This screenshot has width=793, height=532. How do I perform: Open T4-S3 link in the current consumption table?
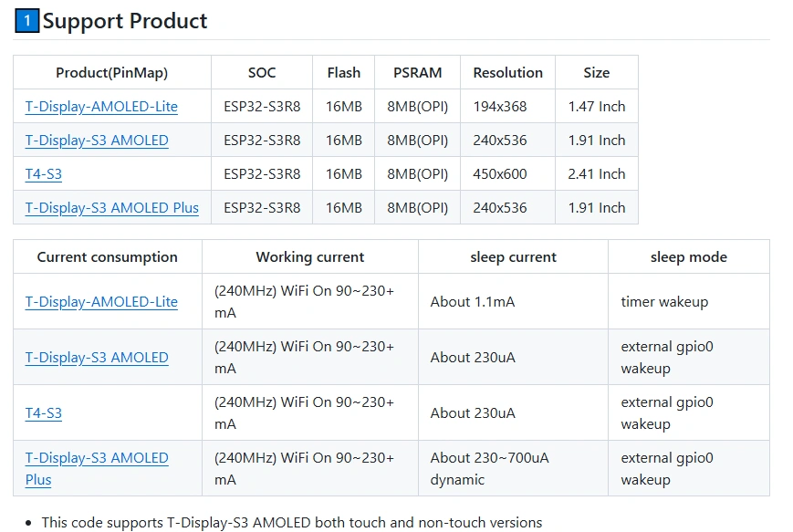click(x=43, y=413)
